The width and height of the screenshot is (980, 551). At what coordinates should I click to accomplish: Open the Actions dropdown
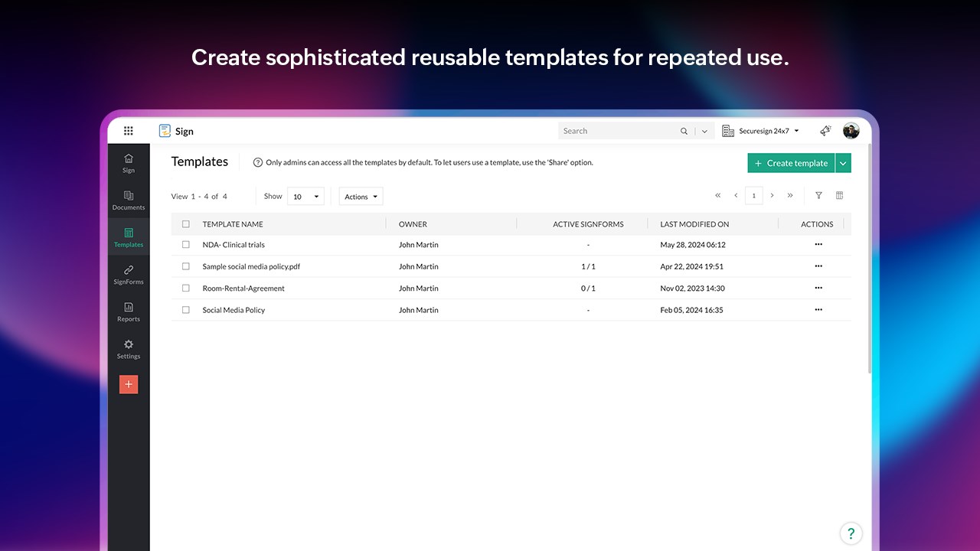pos(361,197)
